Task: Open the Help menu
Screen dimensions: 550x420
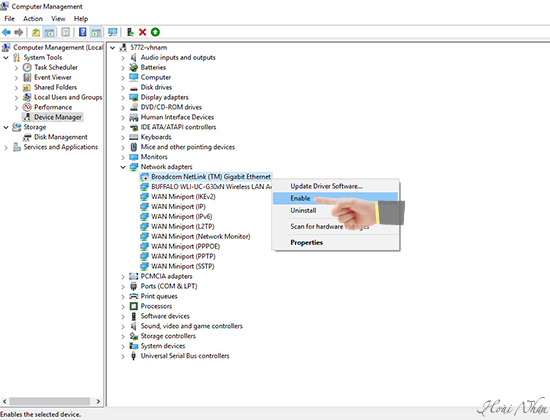Action: click(81, 19)
